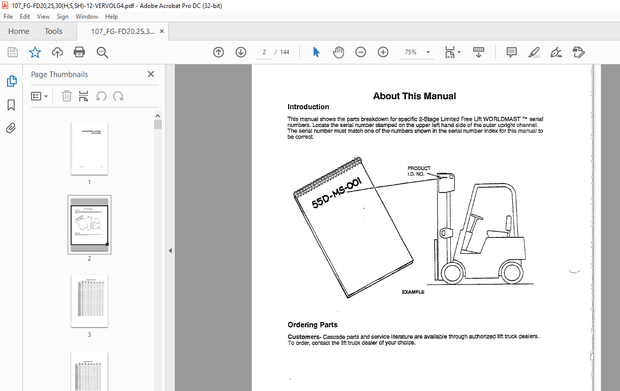Zoom in with the plus icon
The image size is (620, 391).
coord(383,52)
